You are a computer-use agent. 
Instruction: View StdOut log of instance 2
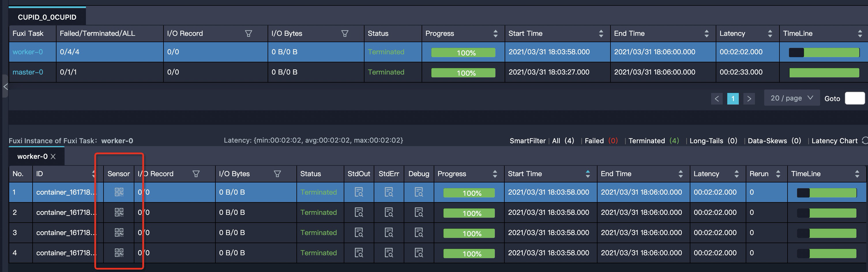(359, 212)
